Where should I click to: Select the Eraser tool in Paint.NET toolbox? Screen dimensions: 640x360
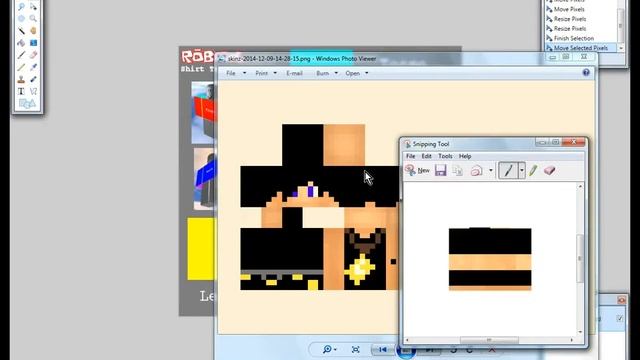click(x=33, y=55)
